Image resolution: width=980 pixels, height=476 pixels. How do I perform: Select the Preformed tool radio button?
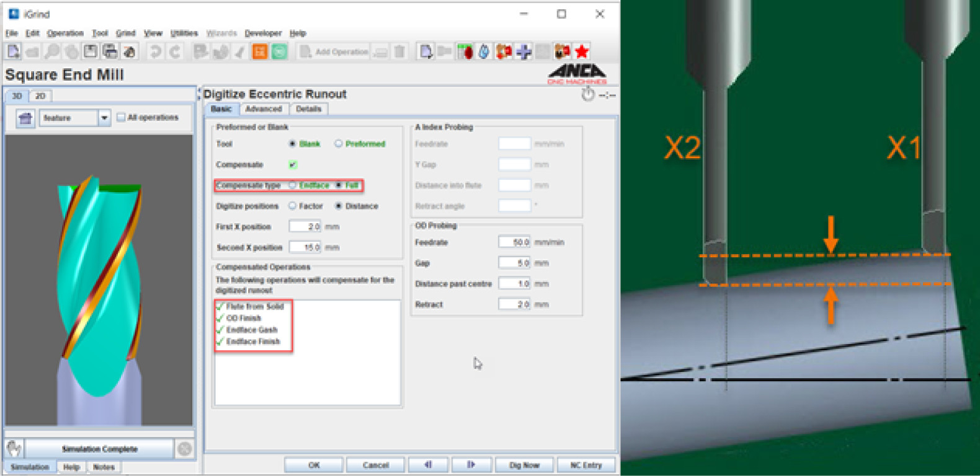coord(339,144)
